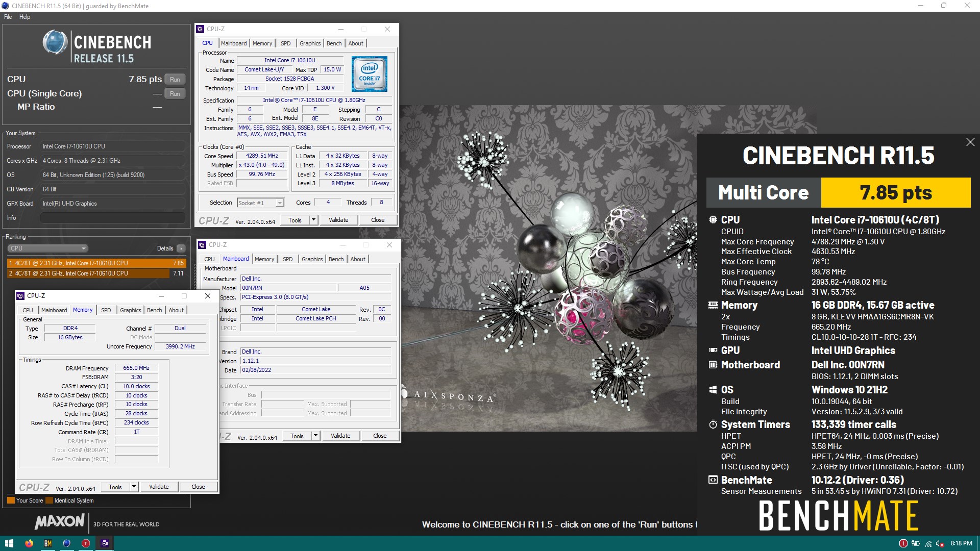980x551 pixels.
Task: Open Tools dropdown arrow in top CPU-Z
Action: click(314, 220)
